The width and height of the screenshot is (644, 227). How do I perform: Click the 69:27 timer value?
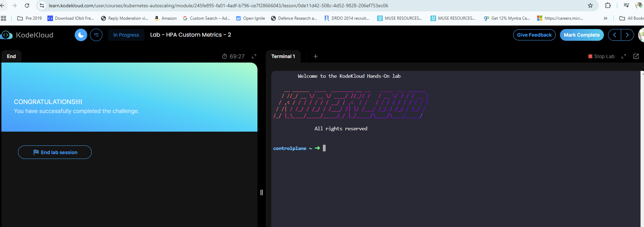tap(237, 56)
